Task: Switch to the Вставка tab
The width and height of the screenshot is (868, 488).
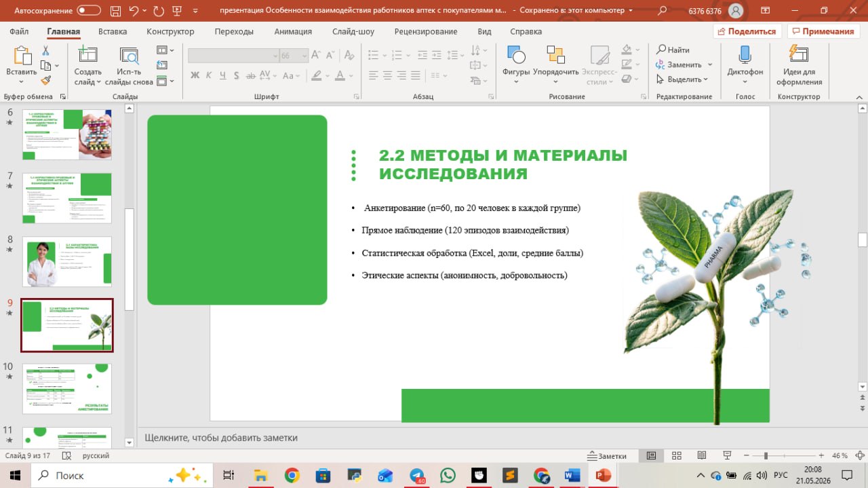Action: 113,31
